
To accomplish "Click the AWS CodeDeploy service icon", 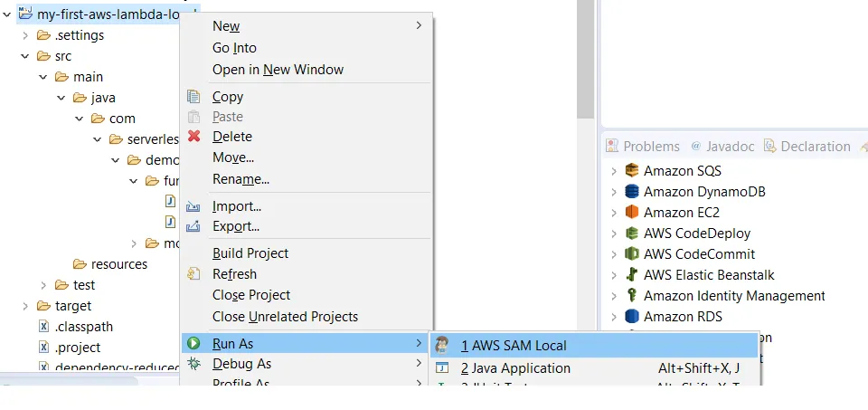I will (632, 233).
